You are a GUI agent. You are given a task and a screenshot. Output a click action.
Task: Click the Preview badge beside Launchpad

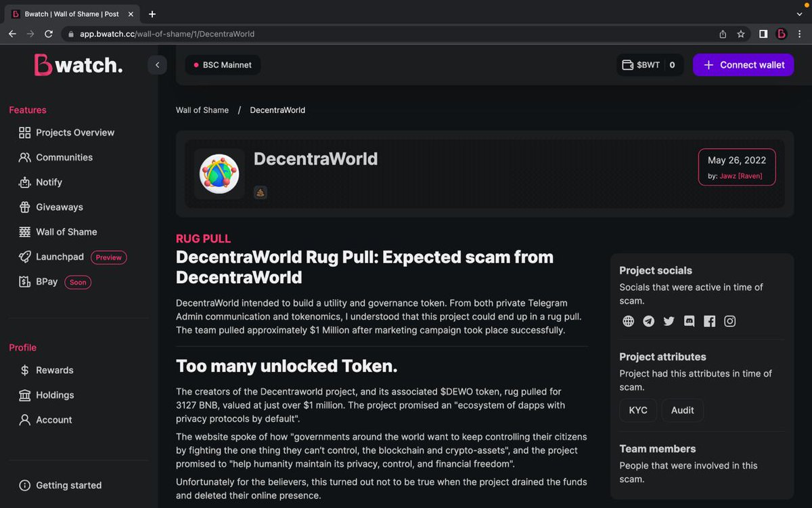tap(108, 257)
